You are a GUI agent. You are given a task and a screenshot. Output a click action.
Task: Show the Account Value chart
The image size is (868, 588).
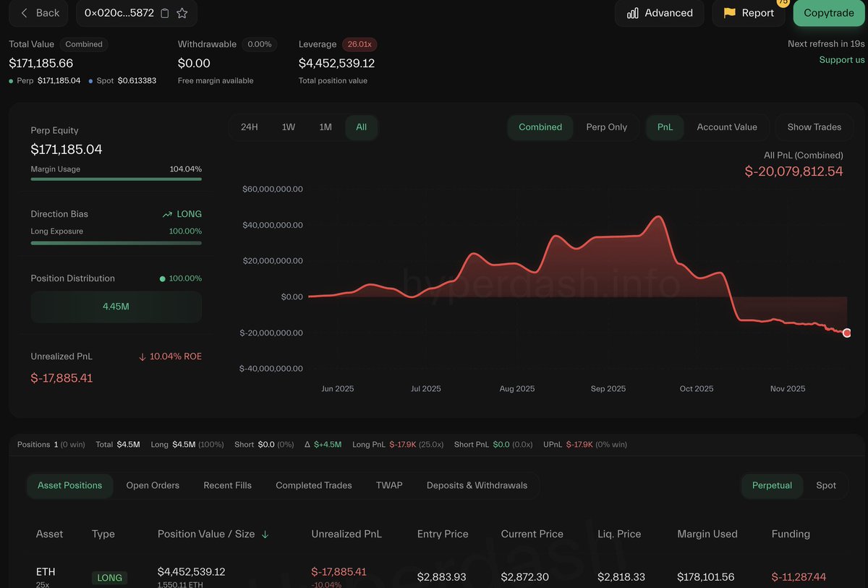[x=727, y=127]
